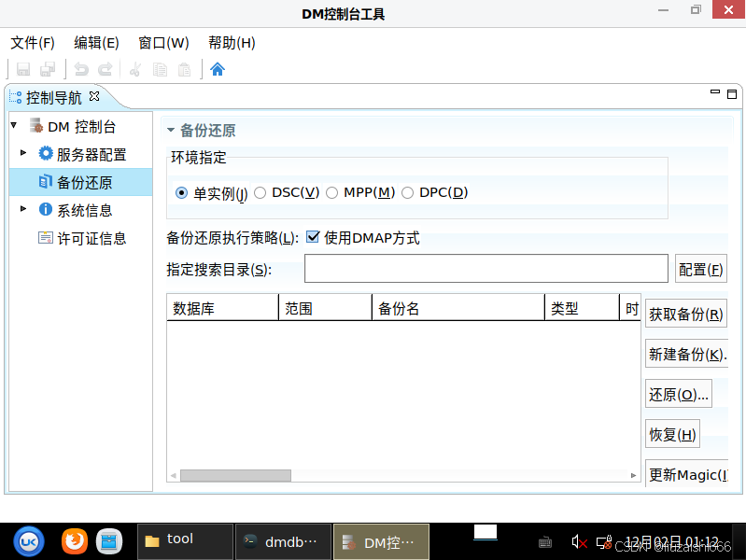Select the DSC(V) radio button
The image size is (746, 560).
pyautogui.click(x=260, y=192)
